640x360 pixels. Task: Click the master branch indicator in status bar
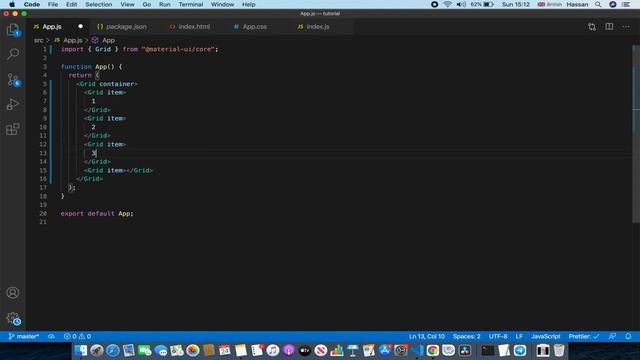[24, 336]
